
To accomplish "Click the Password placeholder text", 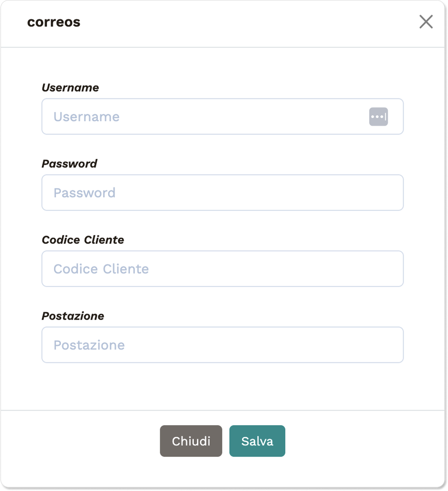I will [84, 193].
